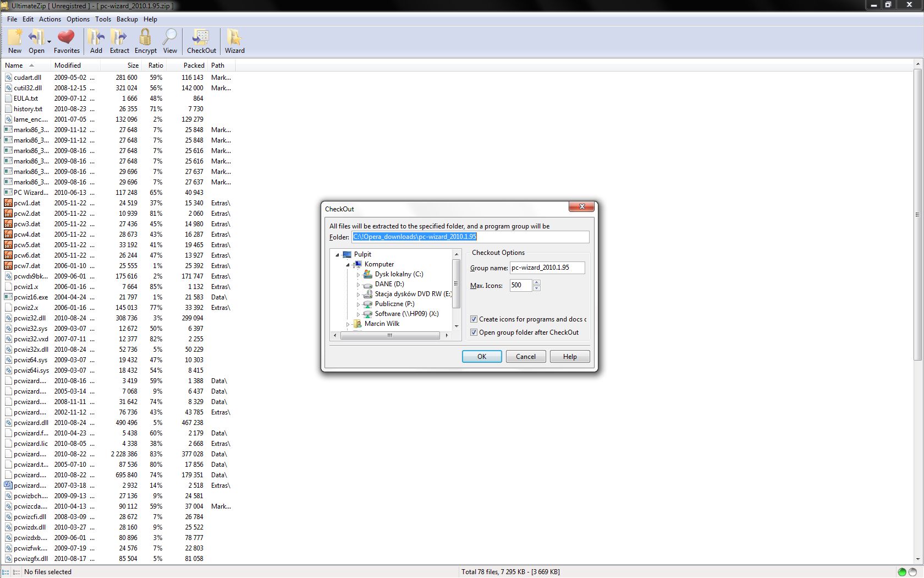Select the cudart.dll file icon
This screenshot has height=578, width=924.
click(8, 78)
